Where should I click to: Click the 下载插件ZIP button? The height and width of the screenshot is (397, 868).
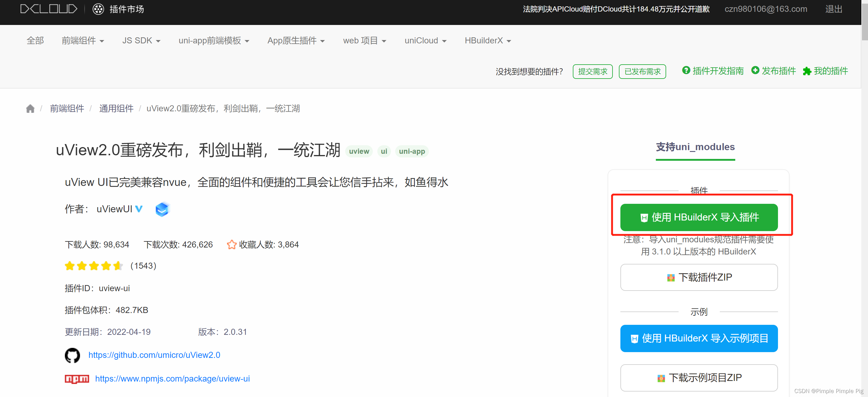tap(699, 277)
